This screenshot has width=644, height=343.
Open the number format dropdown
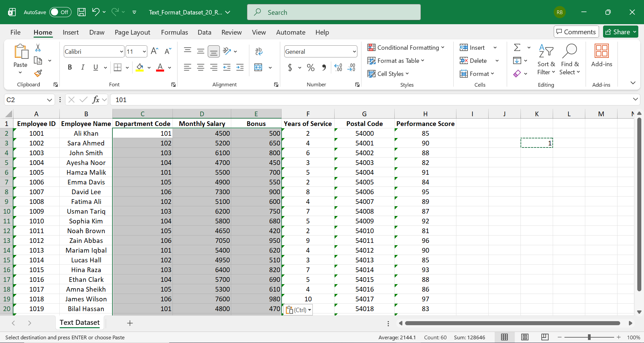(354, 52)
